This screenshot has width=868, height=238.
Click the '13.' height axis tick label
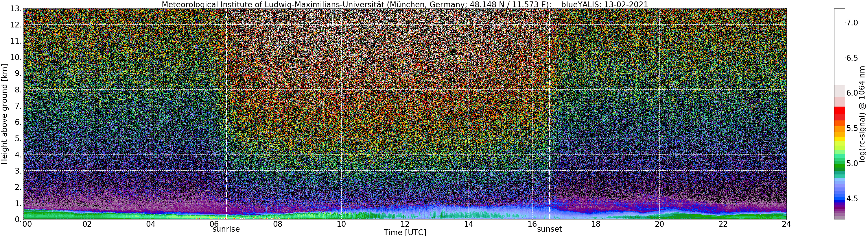click(16, 9)
